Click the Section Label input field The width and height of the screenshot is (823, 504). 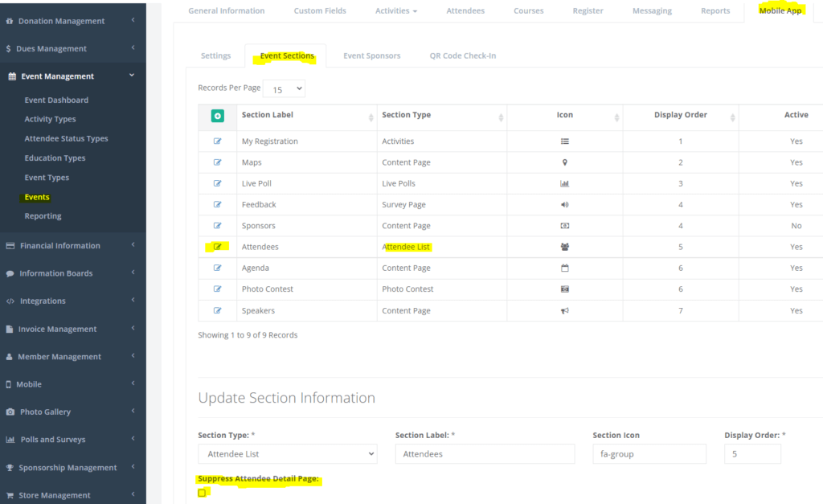click(x=485, y=454)
